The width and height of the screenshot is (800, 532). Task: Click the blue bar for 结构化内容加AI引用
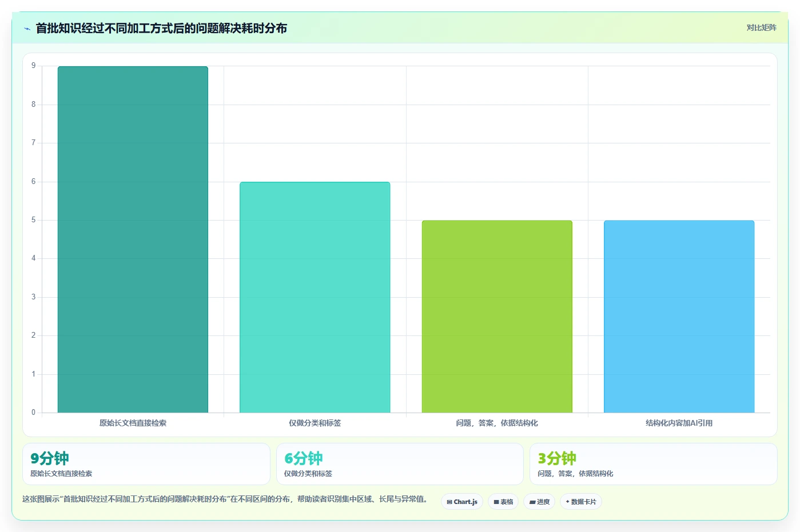point(679,317)
